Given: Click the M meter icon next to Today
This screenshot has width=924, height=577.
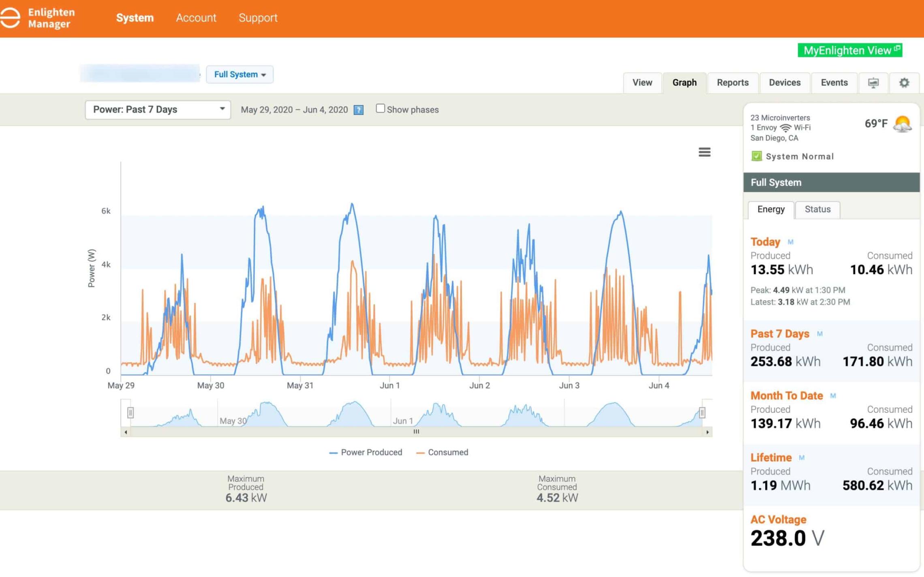Looking at the screenshot, I should click(790, 242).
